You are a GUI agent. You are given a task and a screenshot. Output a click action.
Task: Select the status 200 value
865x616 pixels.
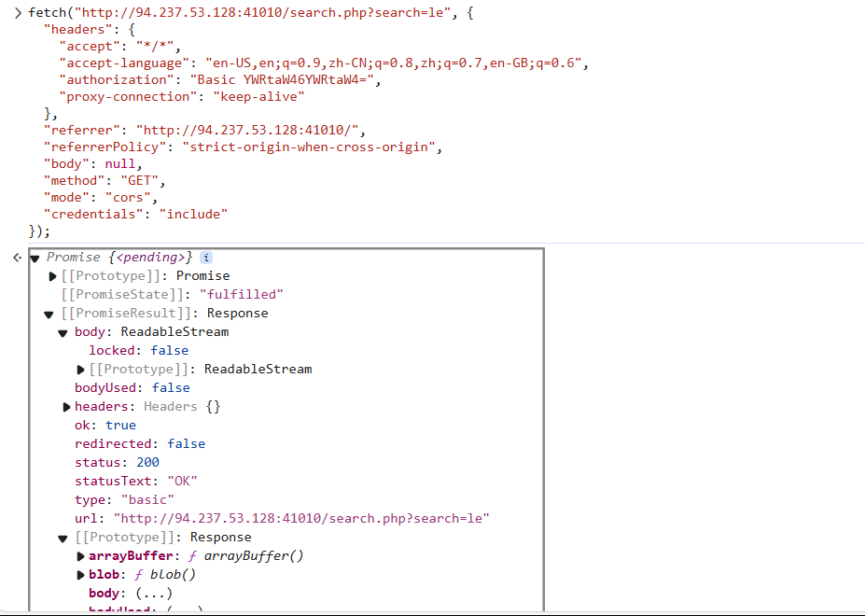(147, 462)
